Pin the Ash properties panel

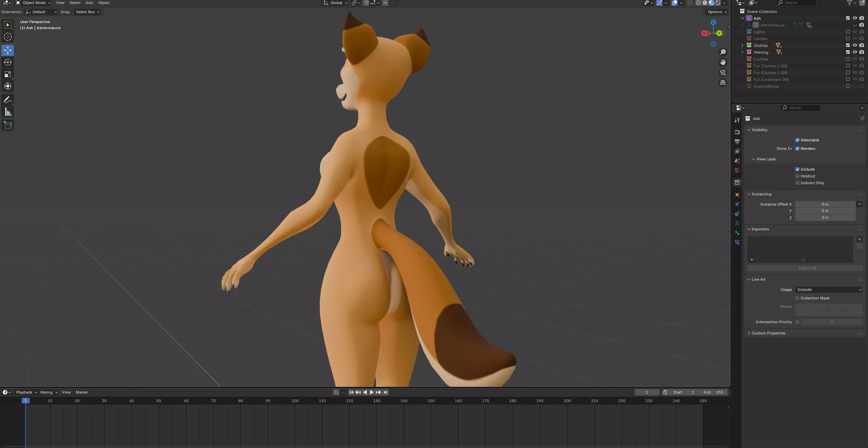pos(862,119)
